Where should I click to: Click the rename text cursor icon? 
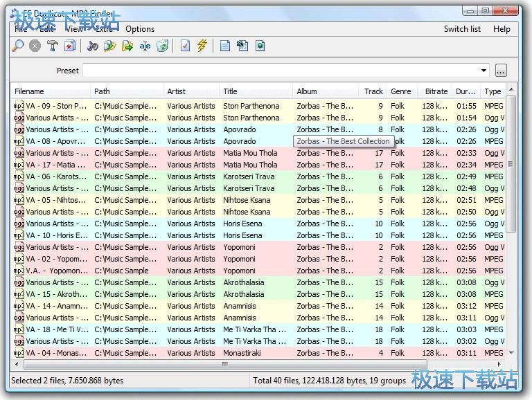click(145, 46)
